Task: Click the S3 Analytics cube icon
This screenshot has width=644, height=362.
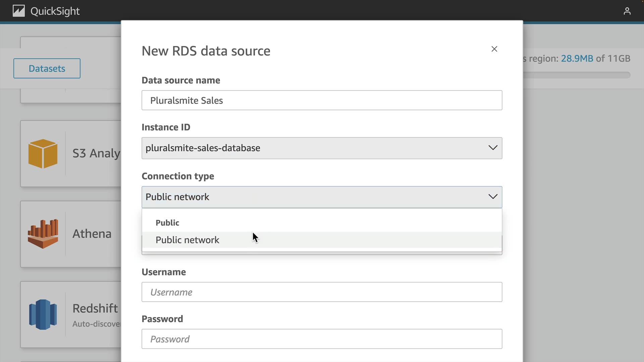Action: 43,154
